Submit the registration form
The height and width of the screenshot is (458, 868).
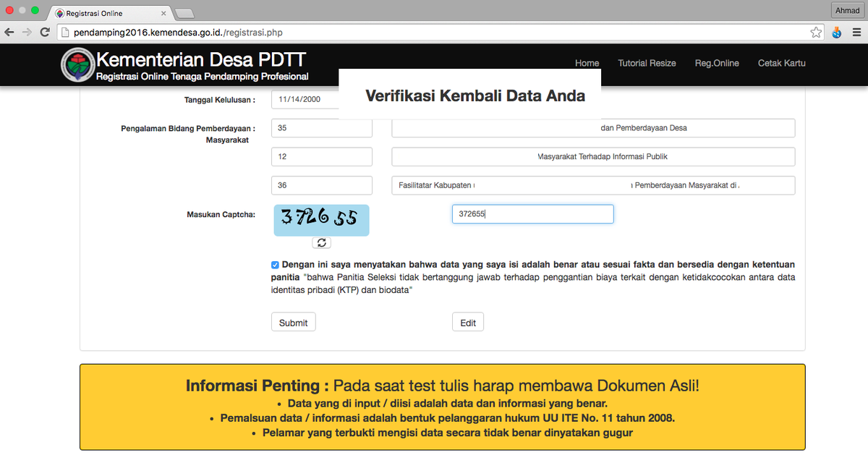pyautogui.click(x=294, y=322)
